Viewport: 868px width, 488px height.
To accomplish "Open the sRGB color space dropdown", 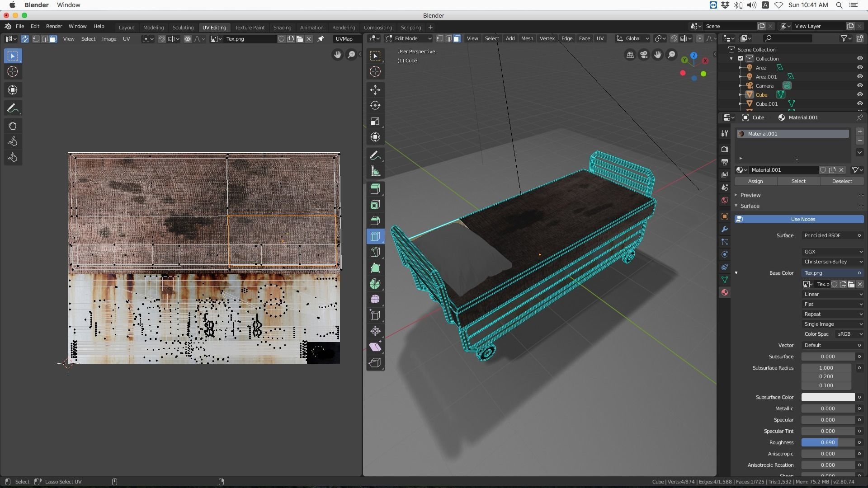I will tap(849, 334).
